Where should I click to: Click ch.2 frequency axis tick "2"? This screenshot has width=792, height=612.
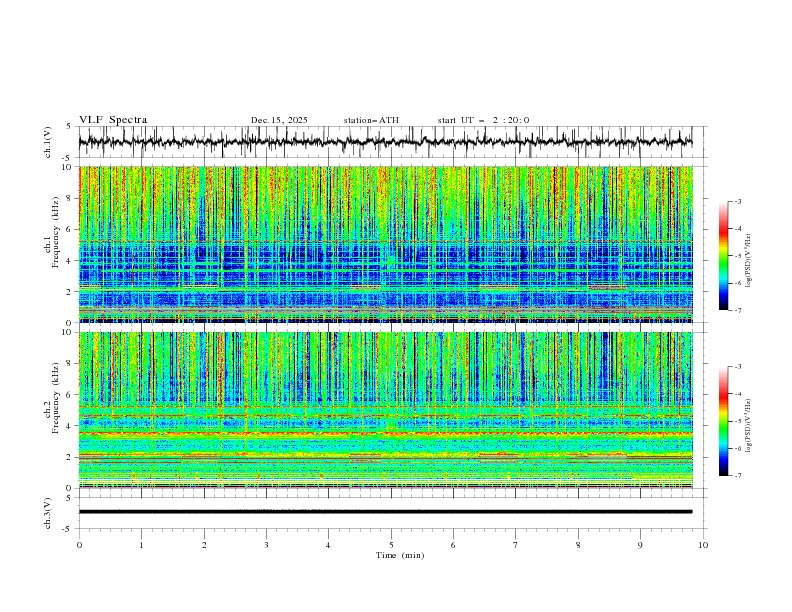(x=70, y=457)
